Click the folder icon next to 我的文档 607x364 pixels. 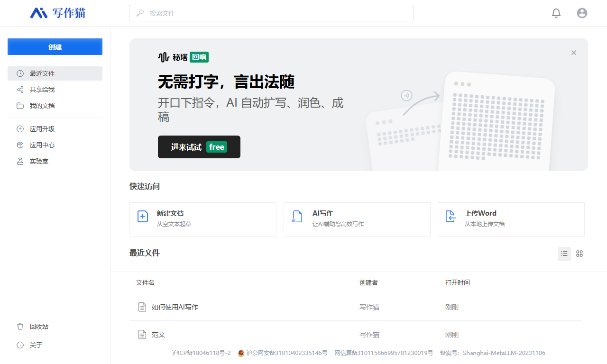click(x=20, y=106)
